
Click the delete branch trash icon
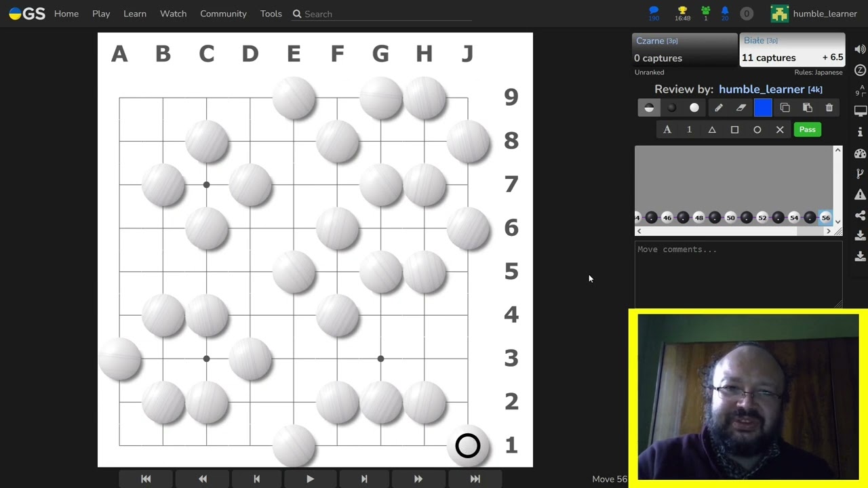[x=829, y=108]
